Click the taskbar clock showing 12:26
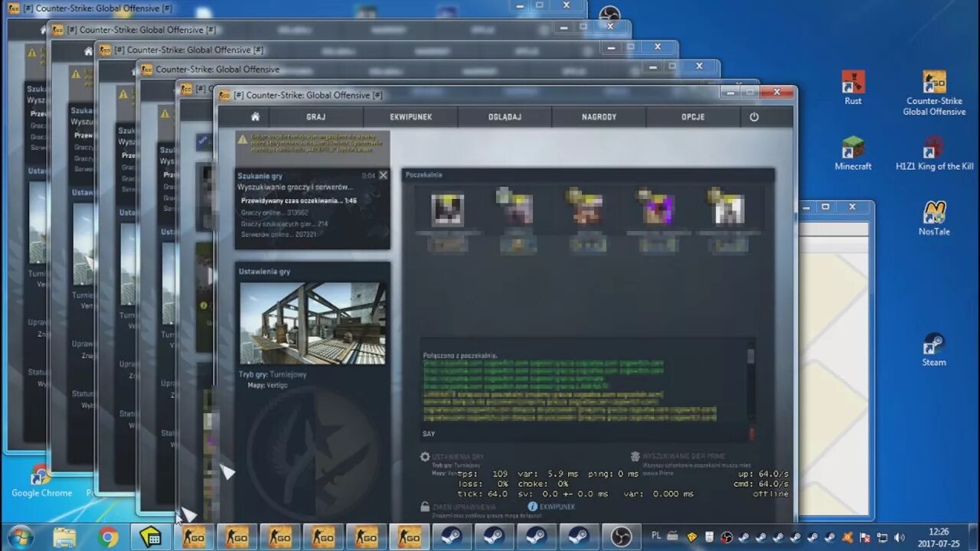This screenshot has height=551, width=980. (938, 537)
